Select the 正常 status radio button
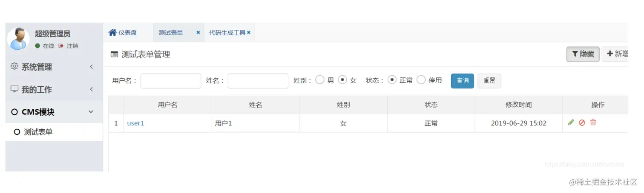Viewport: 644px width, 193px height. pyautogui.click(x=392, y=80)
